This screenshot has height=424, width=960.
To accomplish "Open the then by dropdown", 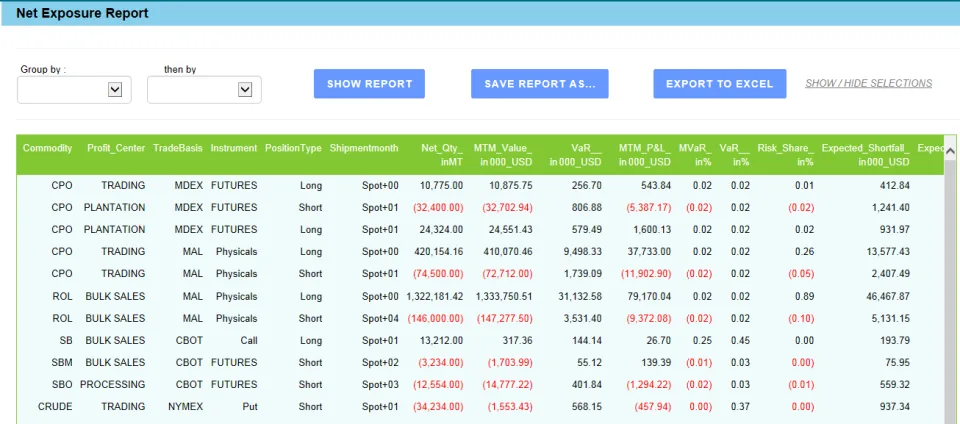I will [x=204, y=90].
